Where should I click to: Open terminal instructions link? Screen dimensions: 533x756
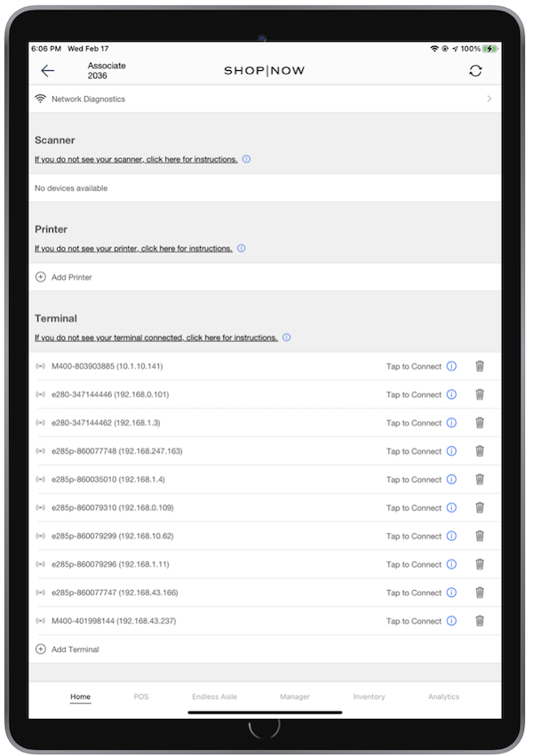click(156, 338)
